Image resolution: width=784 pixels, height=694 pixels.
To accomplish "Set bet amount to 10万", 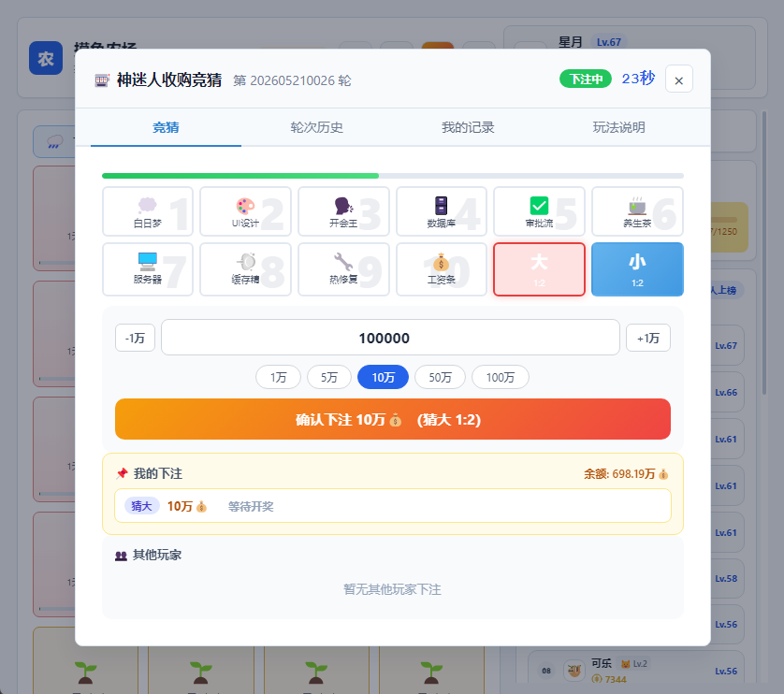I will [383, 377].
